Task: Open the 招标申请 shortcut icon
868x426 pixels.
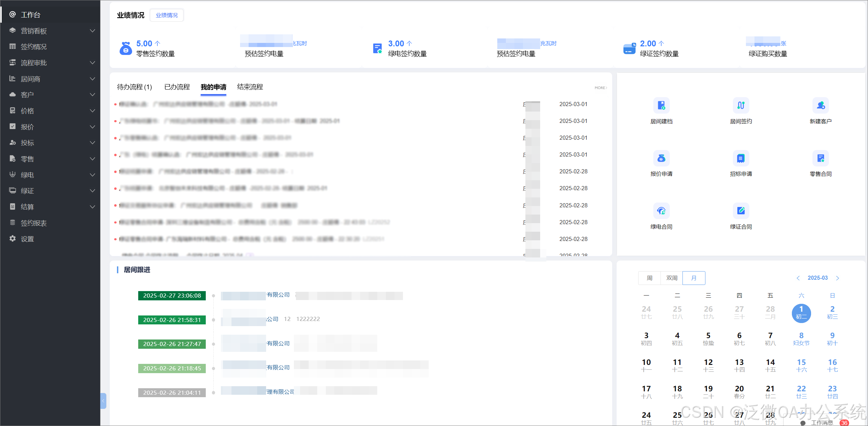Action: (x=741, y=158)
